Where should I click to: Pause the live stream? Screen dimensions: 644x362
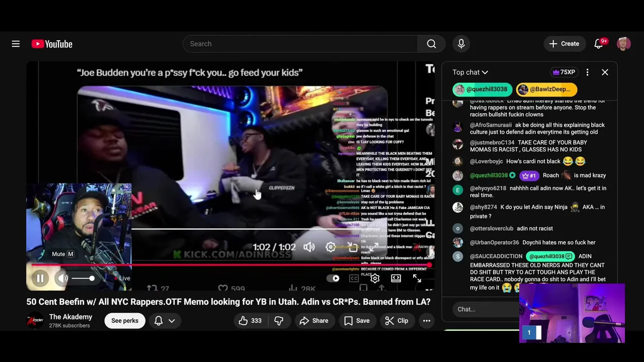40,278
